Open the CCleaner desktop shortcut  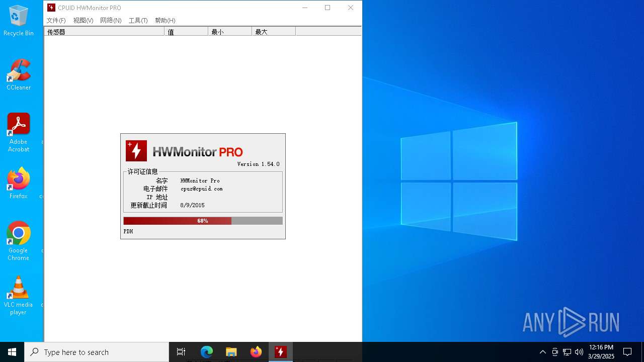pos(19,74)
